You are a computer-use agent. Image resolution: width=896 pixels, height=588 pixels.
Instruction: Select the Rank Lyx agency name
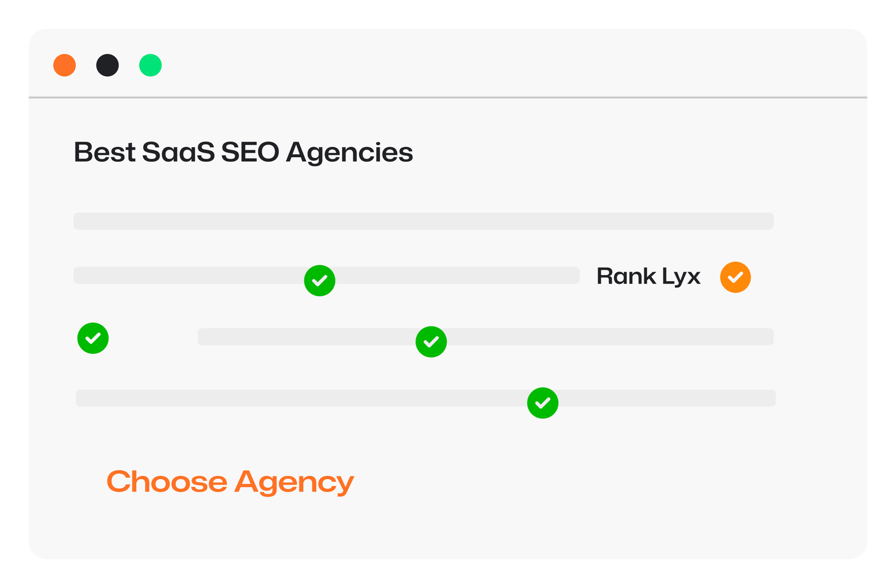[x=648, y=276]
